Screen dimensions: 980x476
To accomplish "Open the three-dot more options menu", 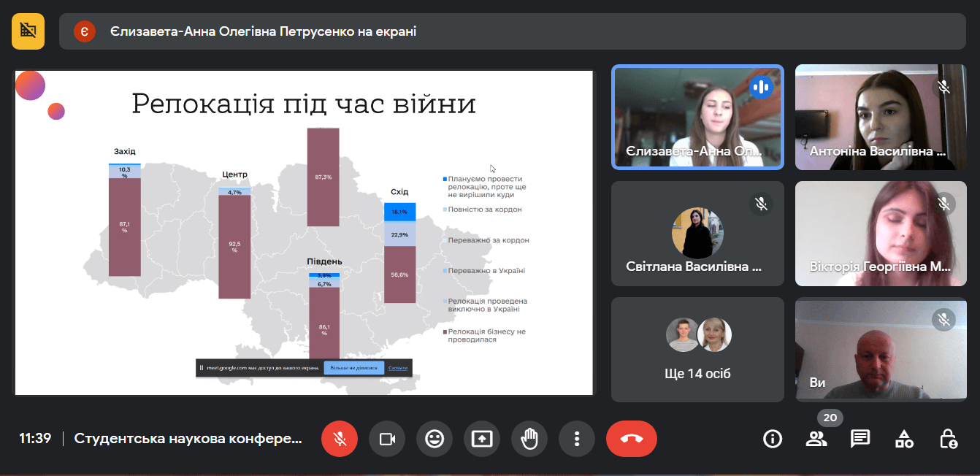I will (x=577, y=439).
